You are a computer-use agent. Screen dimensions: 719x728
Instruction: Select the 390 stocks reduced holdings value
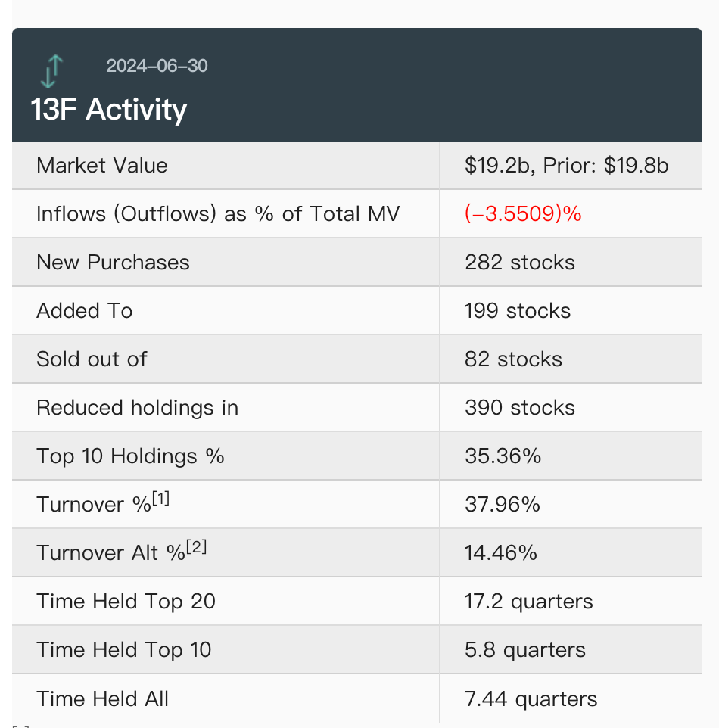pos(520,408)
